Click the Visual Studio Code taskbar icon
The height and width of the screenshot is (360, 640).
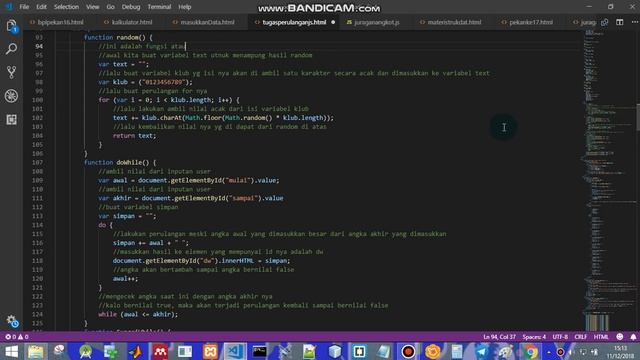pyautogui.click(x=235, y=351)
